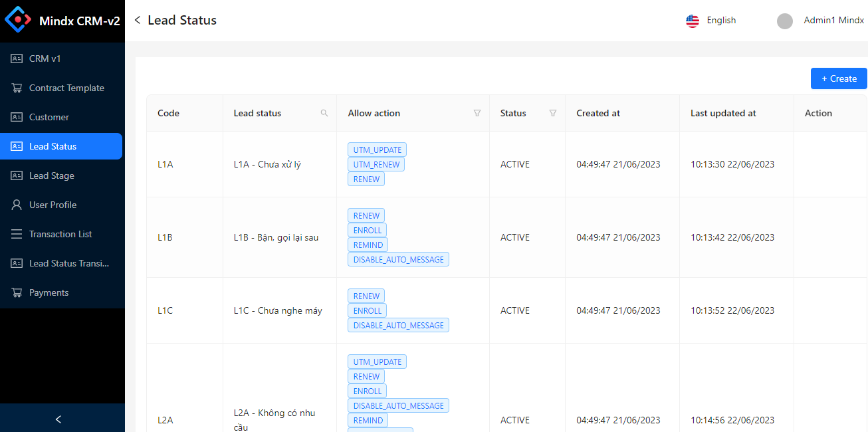Click the search icon in Lead status column
This screenshot has width=868, height=432.
tap(324, 113)
